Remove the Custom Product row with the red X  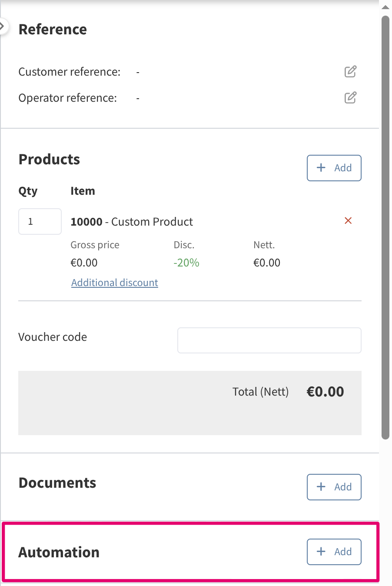coord(348,221)
